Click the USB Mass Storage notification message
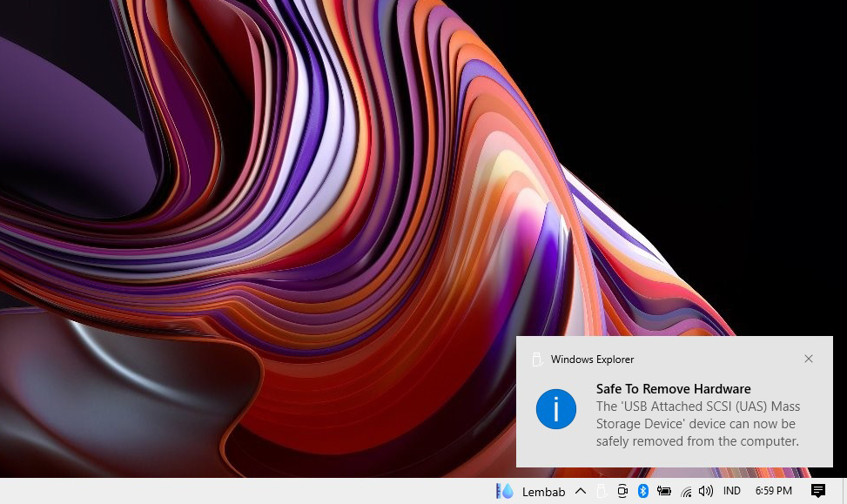This screenshot has width=847, height=504. [x=697, y=424]
